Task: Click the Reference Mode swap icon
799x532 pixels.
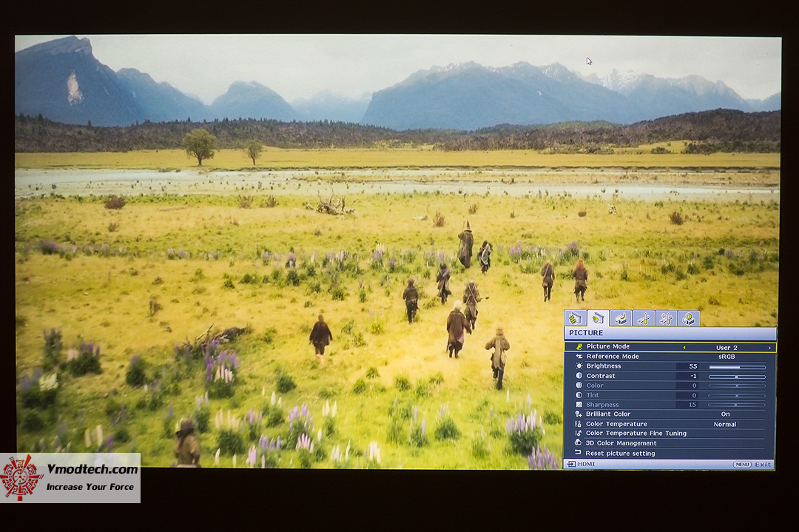Action: click(579, 356)
